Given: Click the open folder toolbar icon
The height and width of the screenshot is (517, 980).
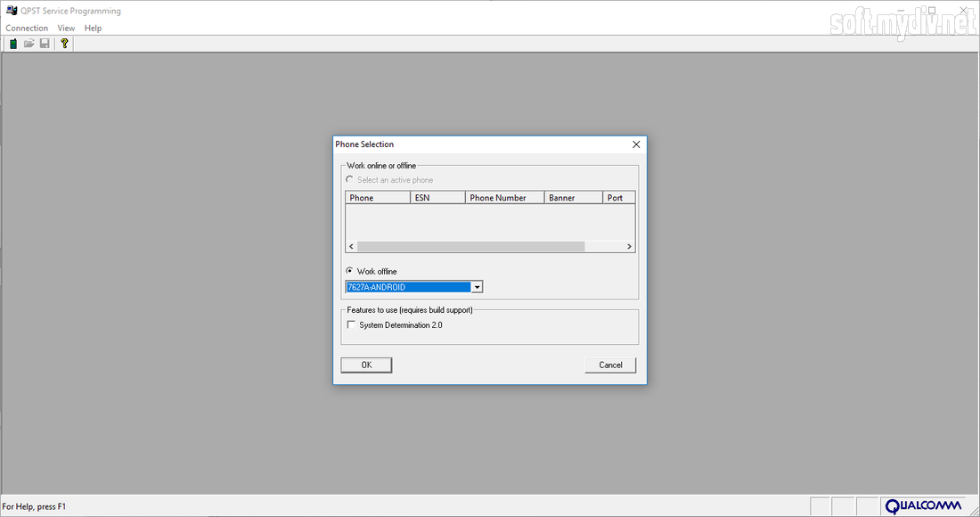Looking at the screenshot, I should point(29,44).
